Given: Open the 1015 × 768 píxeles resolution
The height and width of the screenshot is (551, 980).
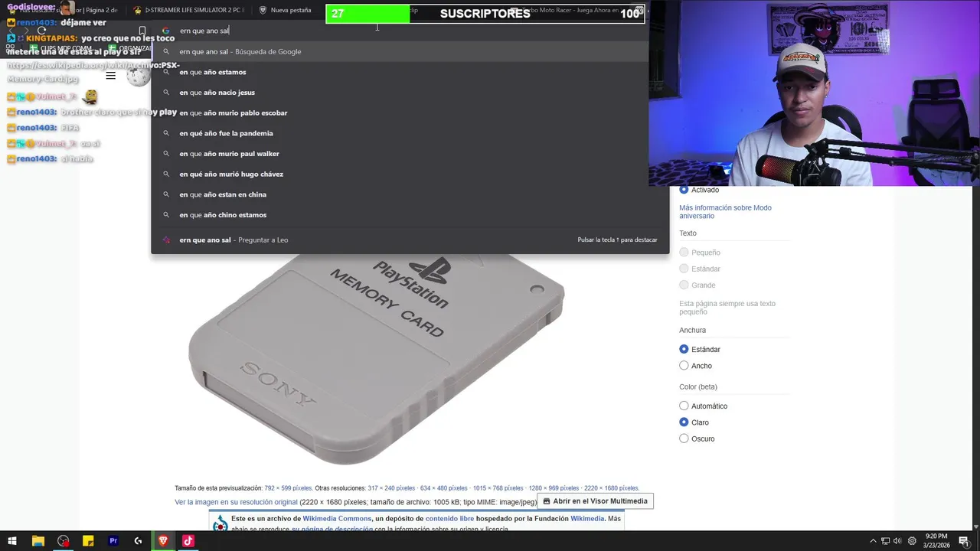Looking at the screenshot, I should (498, 488).
